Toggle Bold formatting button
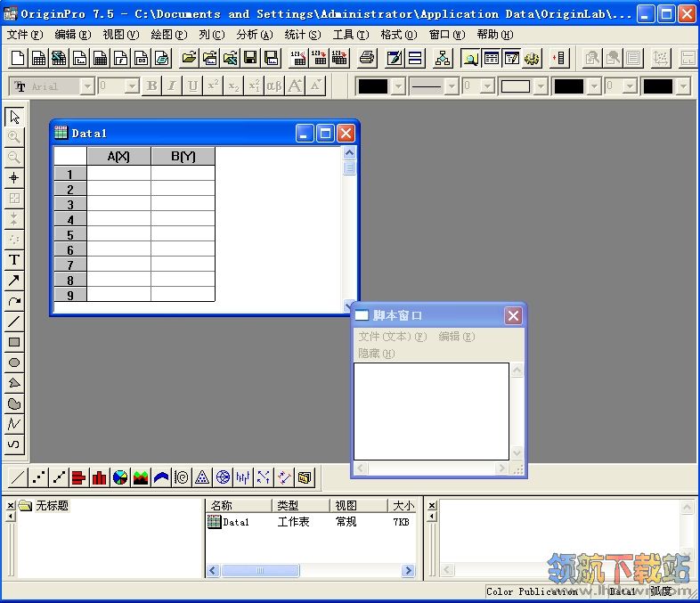 coord(151,86)
